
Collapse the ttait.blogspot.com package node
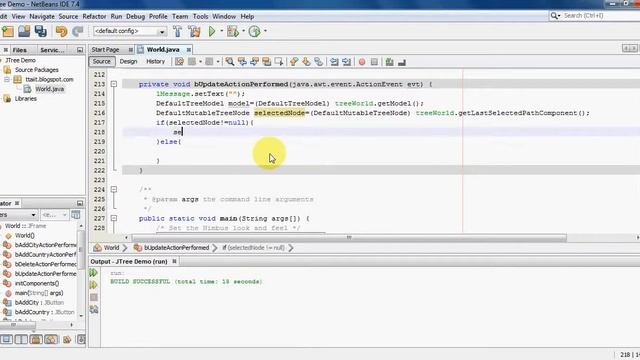(x=7, y=79)
